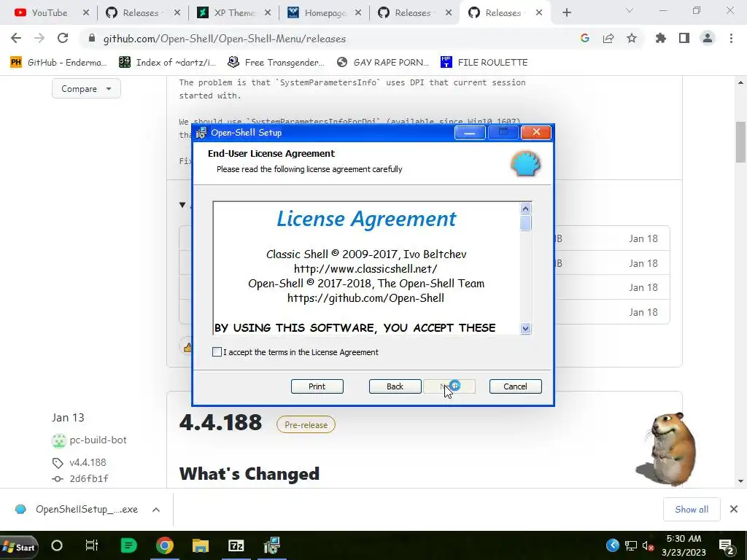
Task: Open the muted volume tray icon
Action: point(648,545)
